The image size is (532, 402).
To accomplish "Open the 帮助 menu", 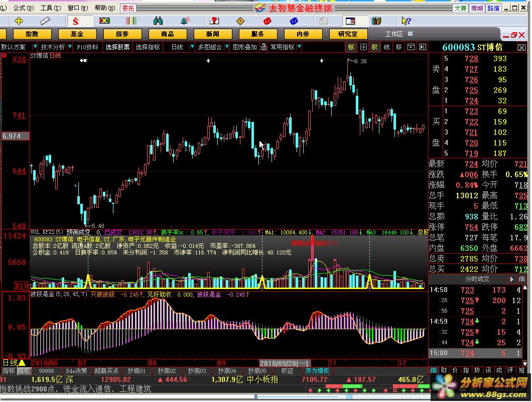I will pyautogui.click(x=104, y=8).
